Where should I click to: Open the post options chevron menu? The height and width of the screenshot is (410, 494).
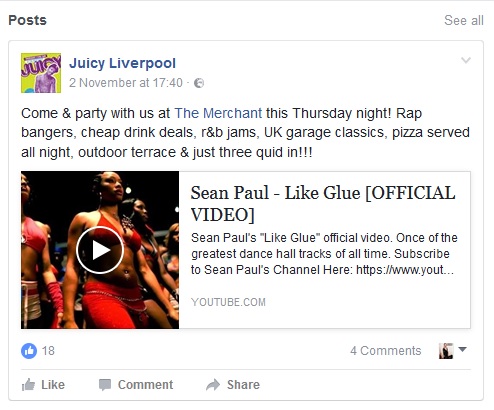466,60
